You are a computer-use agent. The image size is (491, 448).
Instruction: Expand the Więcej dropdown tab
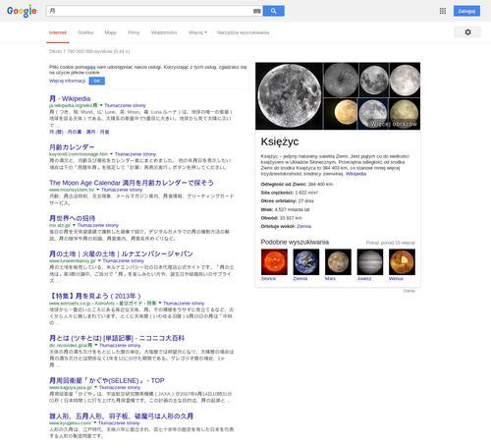197,32
